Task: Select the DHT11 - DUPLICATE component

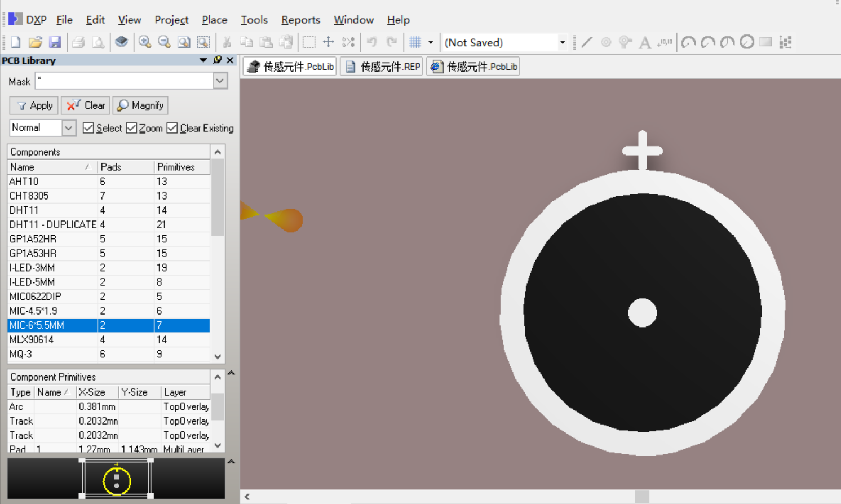Action: coord(109,224)
